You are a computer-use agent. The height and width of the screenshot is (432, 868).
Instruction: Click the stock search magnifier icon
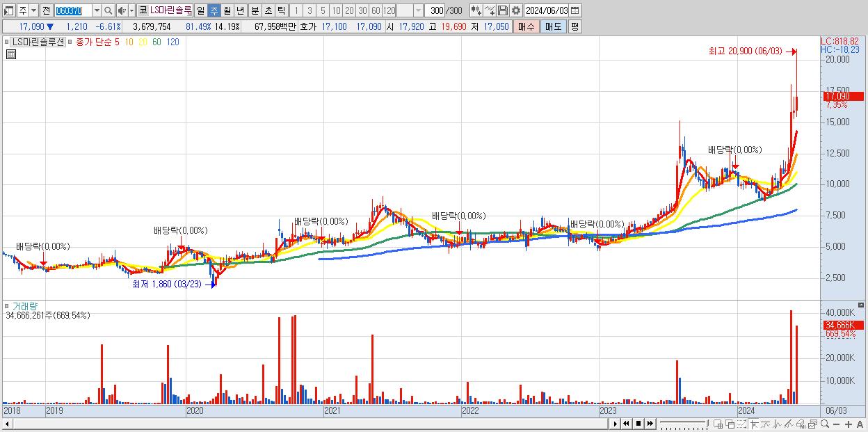108,10
